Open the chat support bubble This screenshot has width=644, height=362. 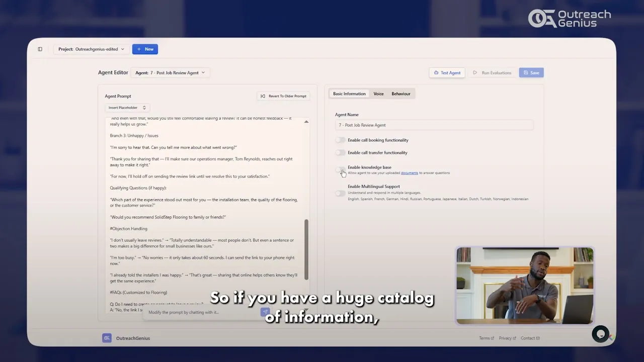pyautogui.click(x=601, y=334)
